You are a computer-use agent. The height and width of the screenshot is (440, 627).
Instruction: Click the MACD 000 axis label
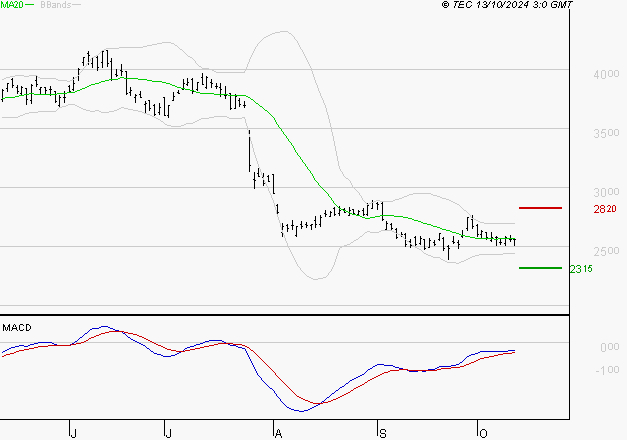coord(610,347)
